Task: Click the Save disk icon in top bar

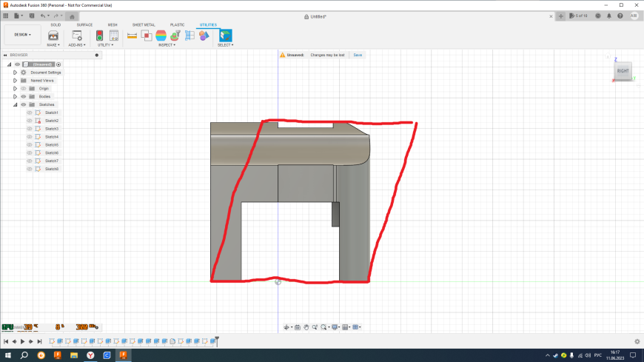Action: 32,16
